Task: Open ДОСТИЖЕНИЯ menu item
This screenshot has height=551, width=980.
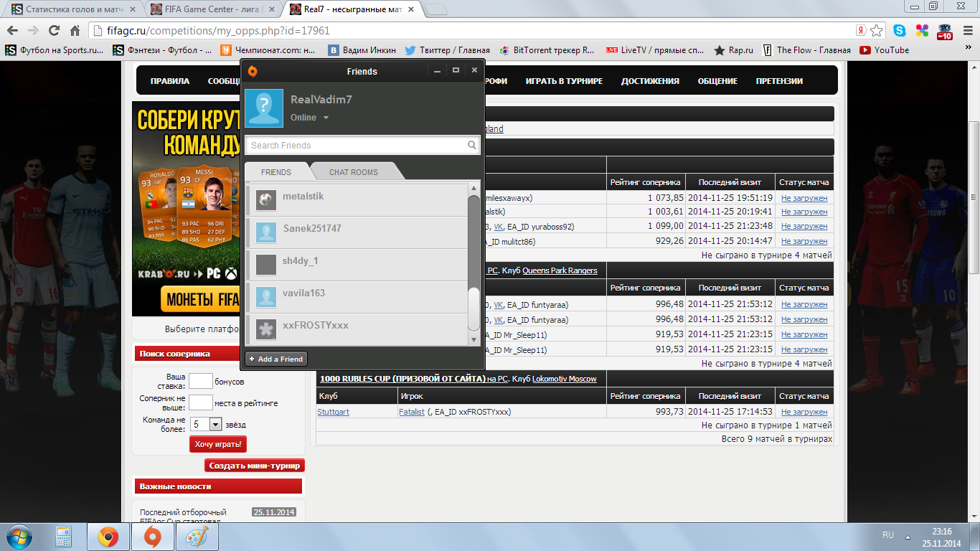Action: 650,81
